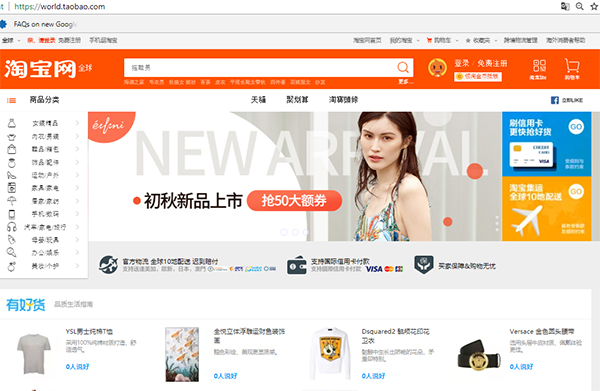The width and height of the screenshot is (600, 391).
Task: Open 淘宝网首页 in top bar
Action: (x=367, y=41)
